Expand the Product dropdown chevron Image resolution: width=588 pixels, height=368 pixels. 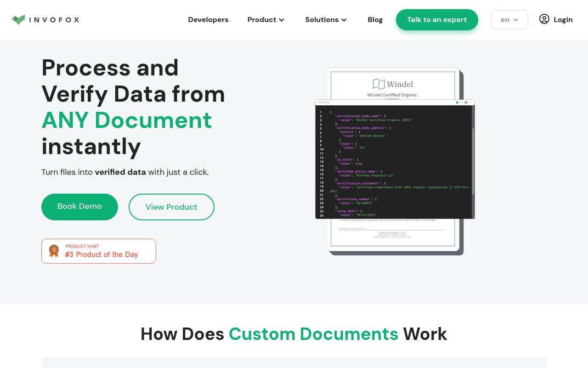(282, 20)
